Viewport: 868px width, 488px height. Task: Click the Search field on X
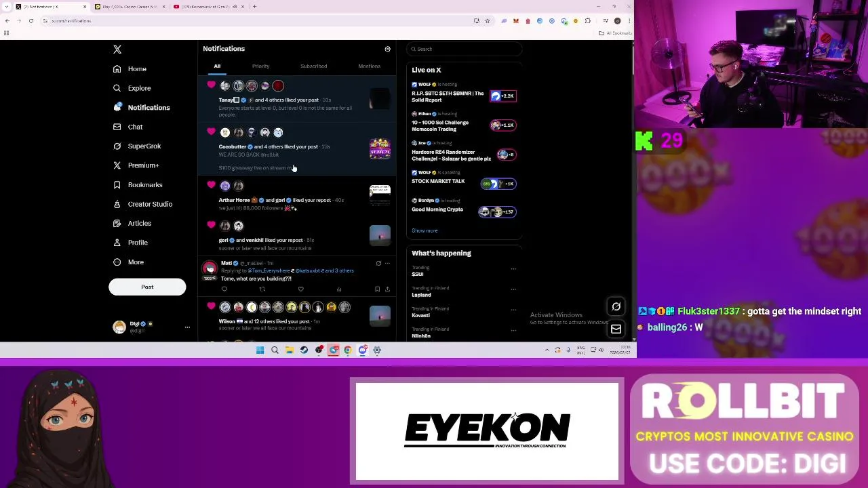(x=465, y=49)
